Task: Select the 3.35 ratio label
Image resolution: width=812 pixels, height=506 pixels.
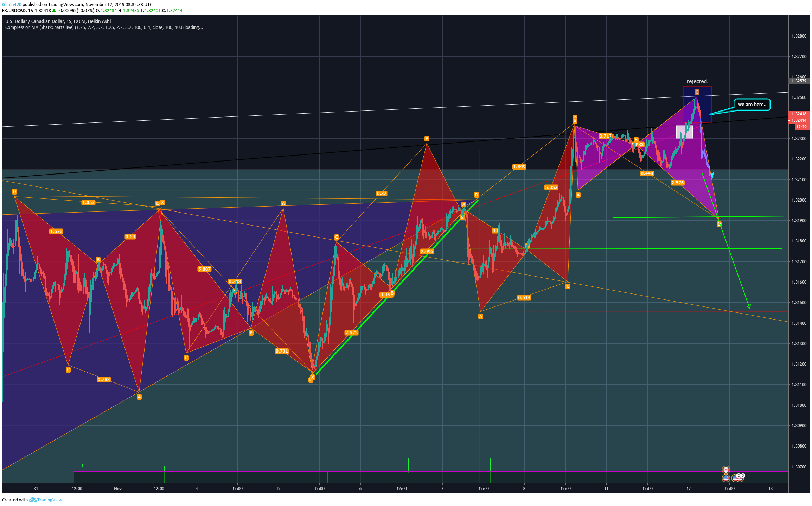Action: (x=385, y=295)
